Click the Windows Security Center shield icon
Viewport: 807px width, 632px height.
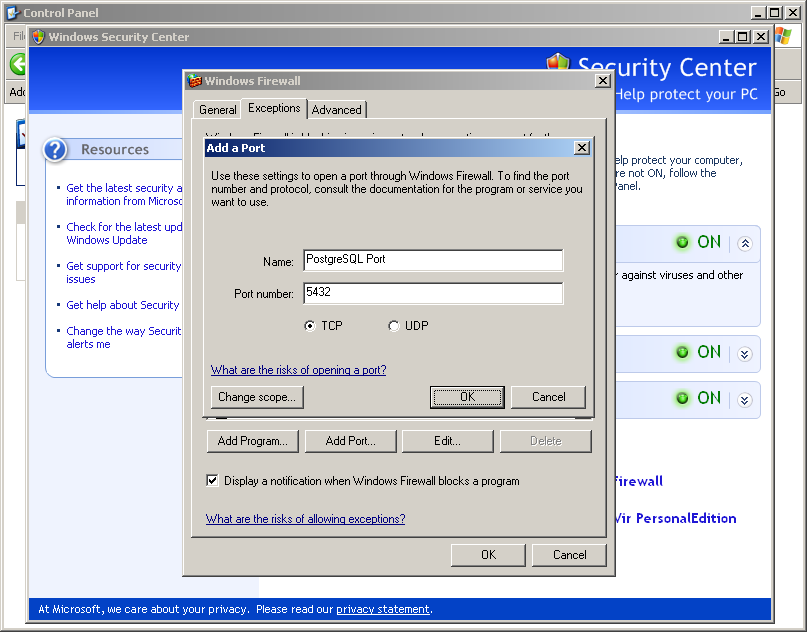click(x=38, y=37)
